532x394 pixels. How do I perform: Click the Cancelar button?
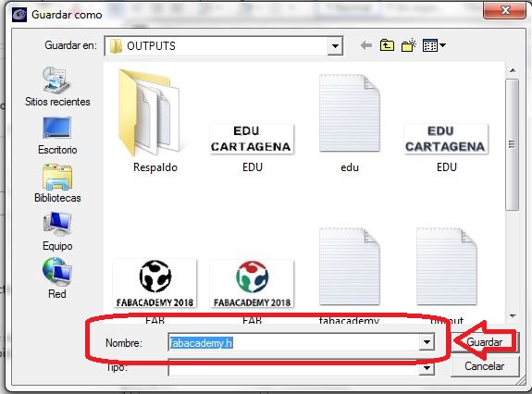coord(485,366)
